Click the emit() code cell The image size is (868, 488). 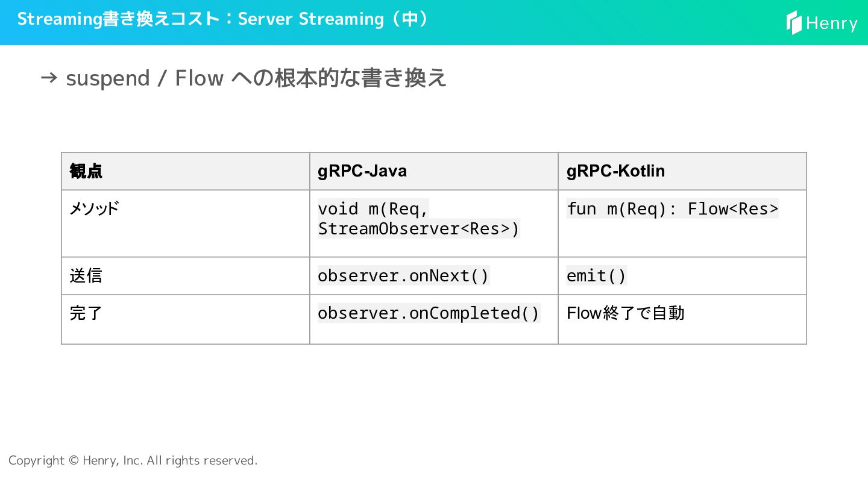tap(596, 276)
